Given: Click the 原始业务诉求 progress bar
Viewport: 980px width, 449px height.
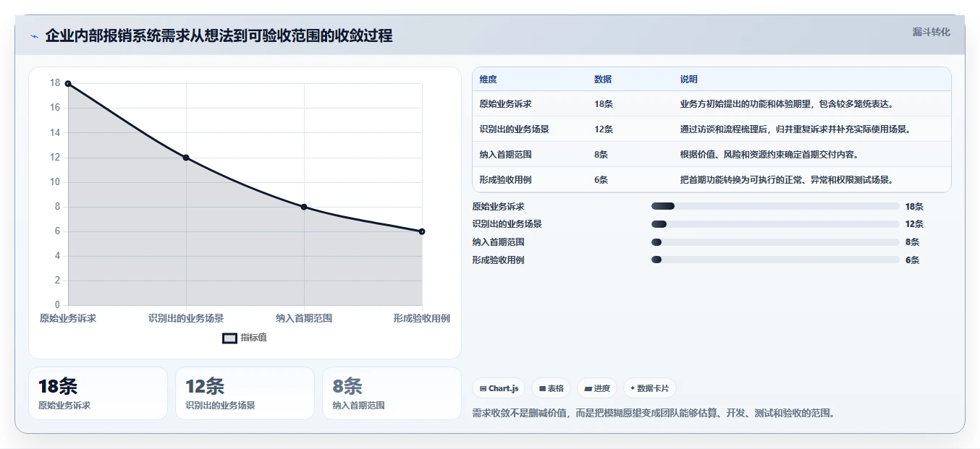Looking at the screenshot, I should tap(775, 206).
